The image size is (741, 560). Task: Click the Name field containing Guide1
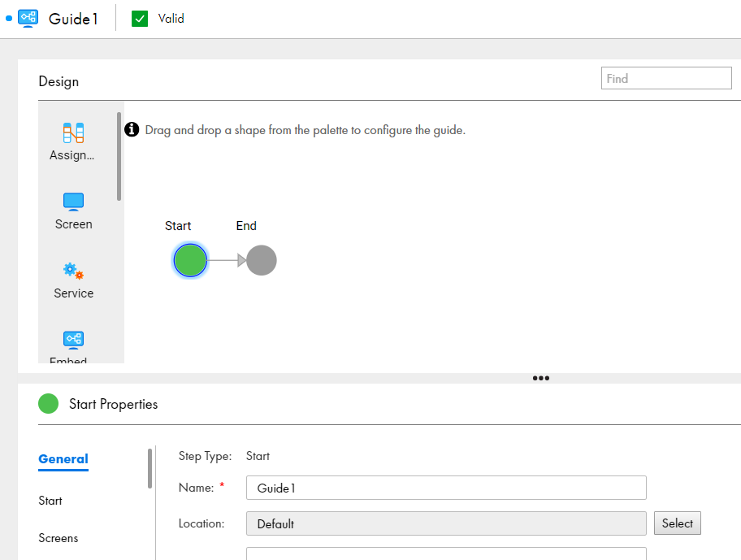click(446, 488)
